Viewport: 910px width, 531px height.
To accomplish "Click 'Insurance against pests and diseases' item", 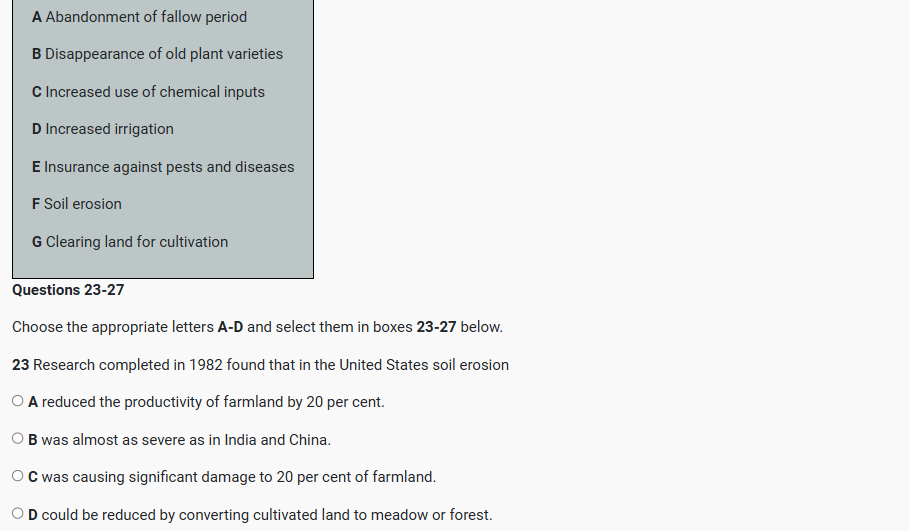I will click(x=163, y=167).
